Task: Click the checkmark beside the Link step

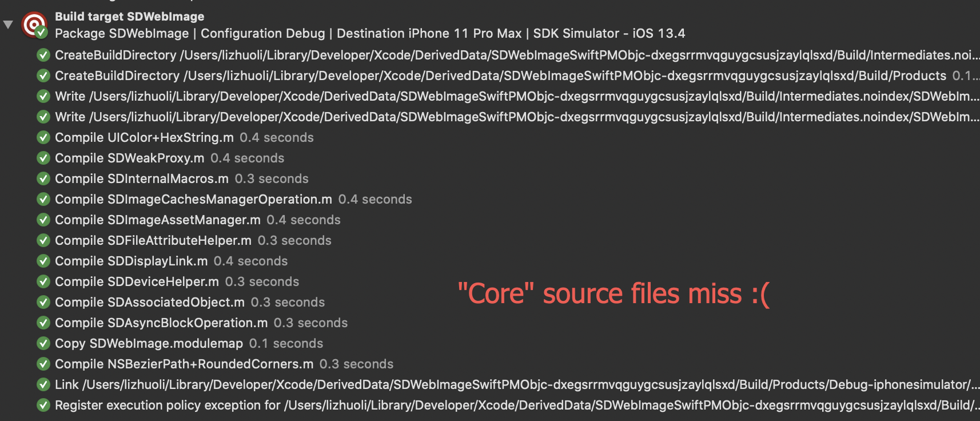Action: pos(43,384)
